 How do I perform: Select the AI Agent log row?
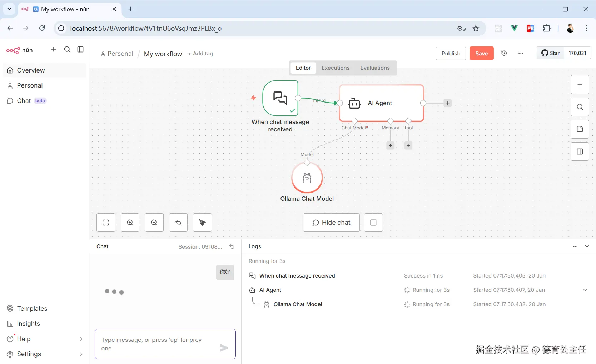point(418,290)
